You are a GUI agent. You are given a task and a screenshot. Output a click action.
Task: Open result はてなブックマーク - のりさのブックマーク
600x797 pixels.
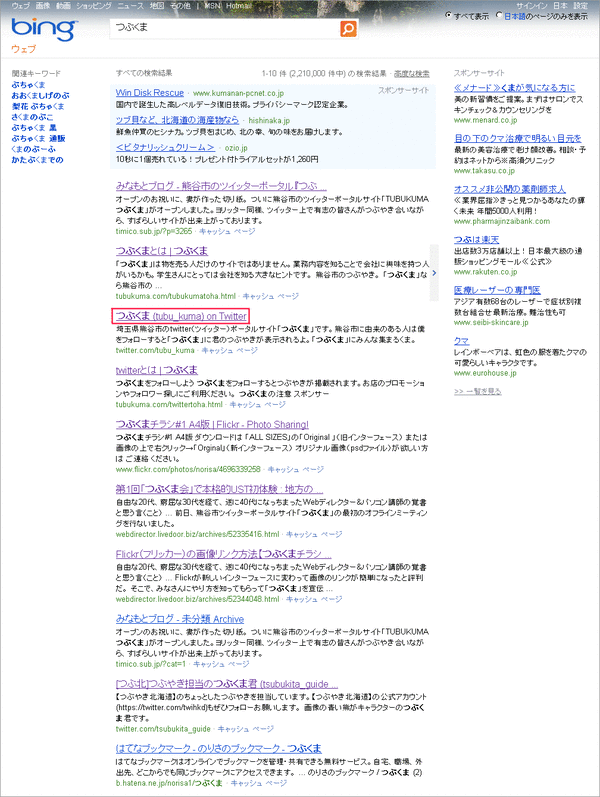(219, 748)
